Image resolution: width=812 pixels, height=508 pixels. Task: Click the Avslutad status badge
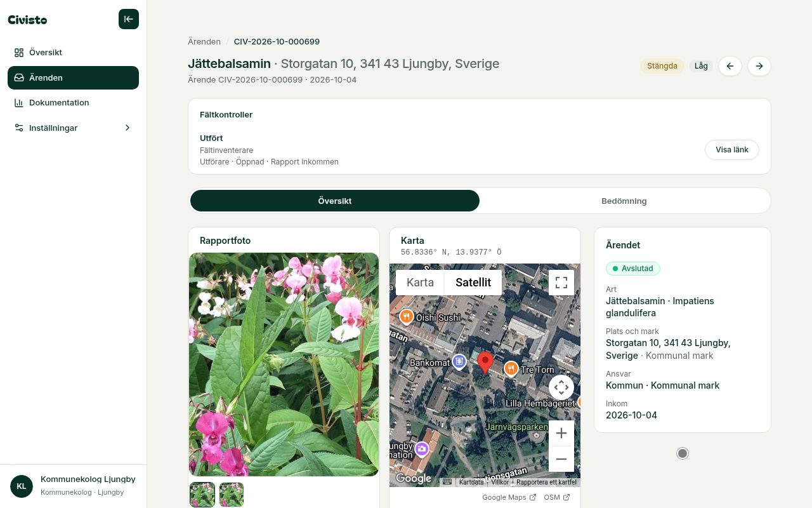click(x=633, y=269)
